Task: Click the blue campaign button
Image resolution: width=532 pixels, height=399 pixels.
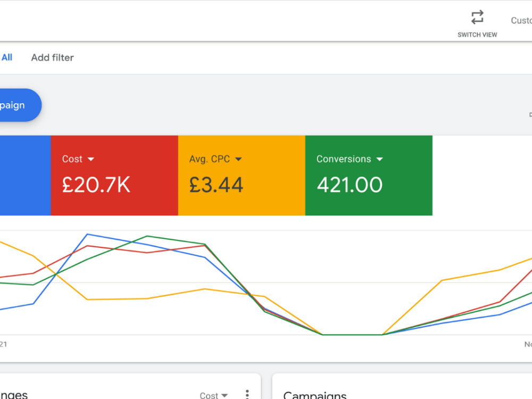Action: 20,105
